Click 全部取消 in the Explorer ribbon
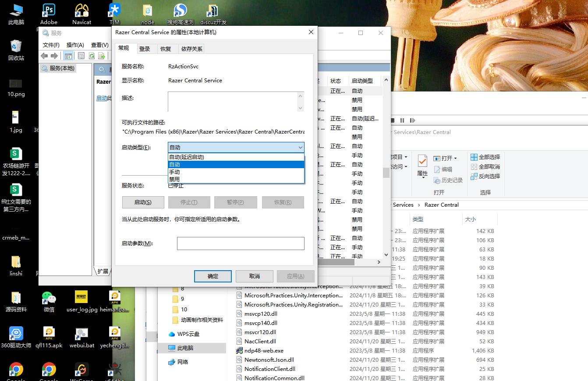The image size is (588, 381). coord(485,167)
